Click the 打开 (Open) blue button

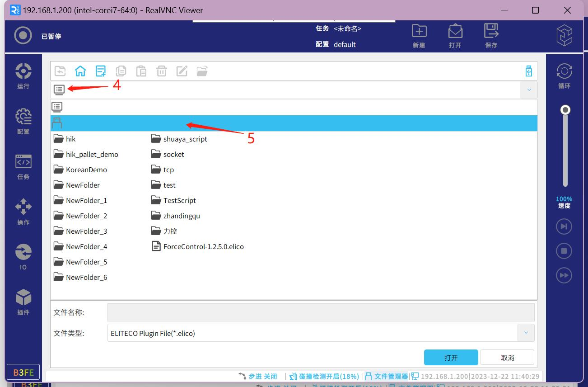(451, 358)
